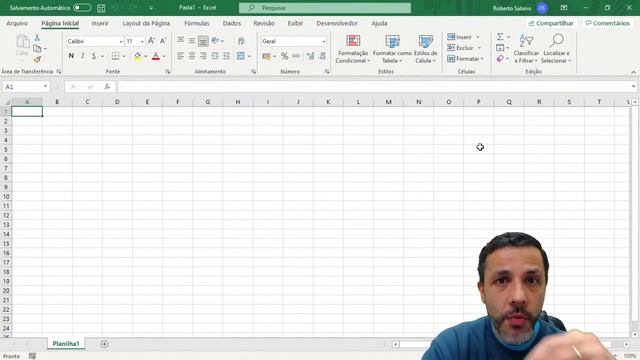Open the Calibri font name dropdown
The image size is (640, 360).
121,41
